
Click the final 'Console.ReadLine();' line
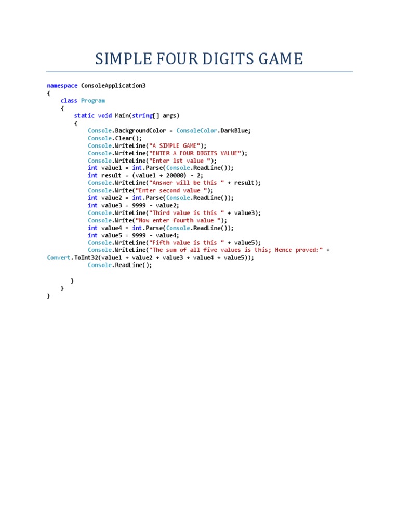point(120,265)
